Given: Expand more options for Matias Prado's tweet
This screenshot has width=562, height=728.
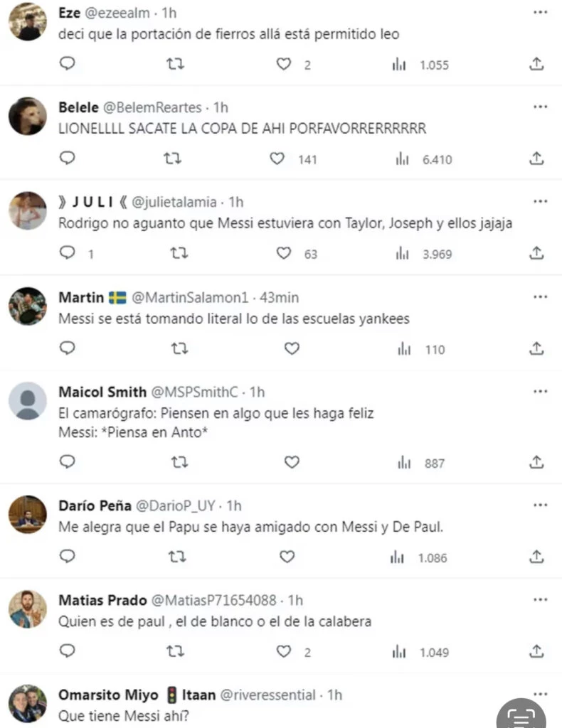Looking at the screenshot, I should (541, 600).
